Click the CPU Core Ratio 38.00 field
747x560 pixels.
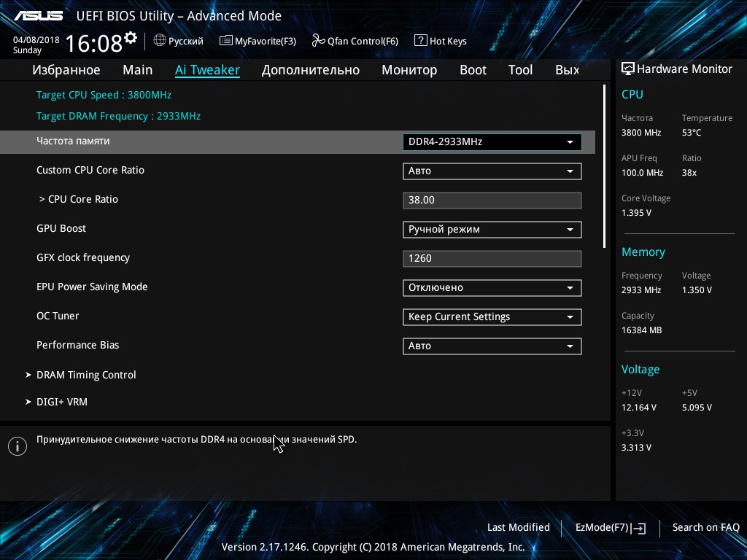tap(492, 200)
